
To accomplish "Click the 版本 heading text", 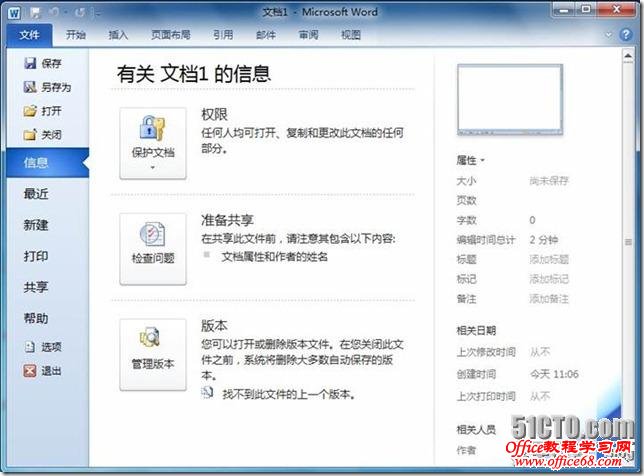I will pyautogui.click(x=214, y=326).
